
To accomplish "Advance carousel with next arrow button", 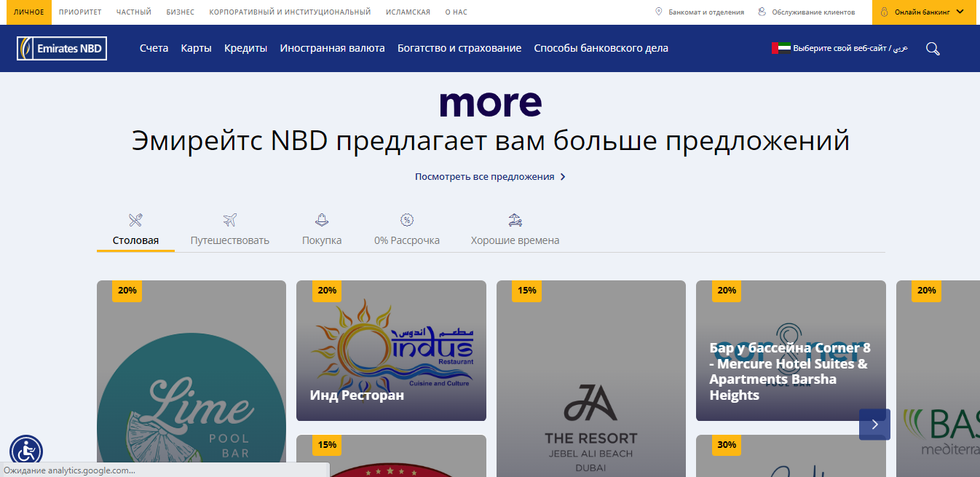I will click(x=874, y=425).
